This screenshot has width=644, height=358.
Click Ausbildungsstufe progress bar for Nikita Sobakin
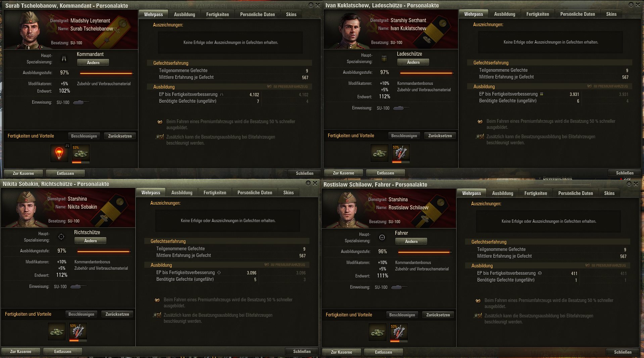click(103, 251)
